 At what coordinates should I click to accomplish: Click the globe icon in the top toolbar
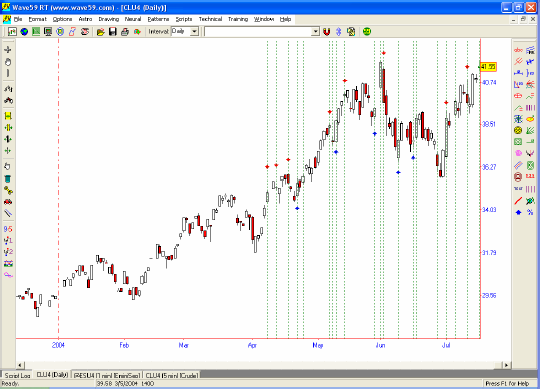coord(24,32)
